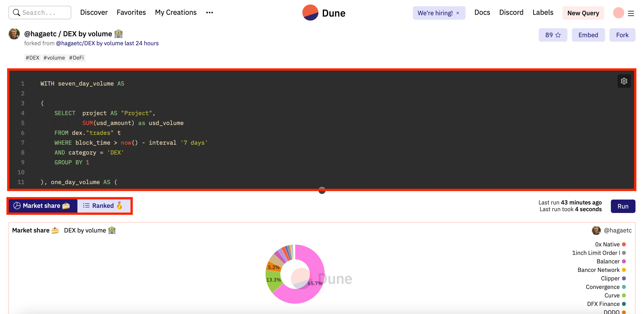Screen dimensions: 644x314
Task: Toggle Curve series in legend
Action: click(x=612, y=295)
